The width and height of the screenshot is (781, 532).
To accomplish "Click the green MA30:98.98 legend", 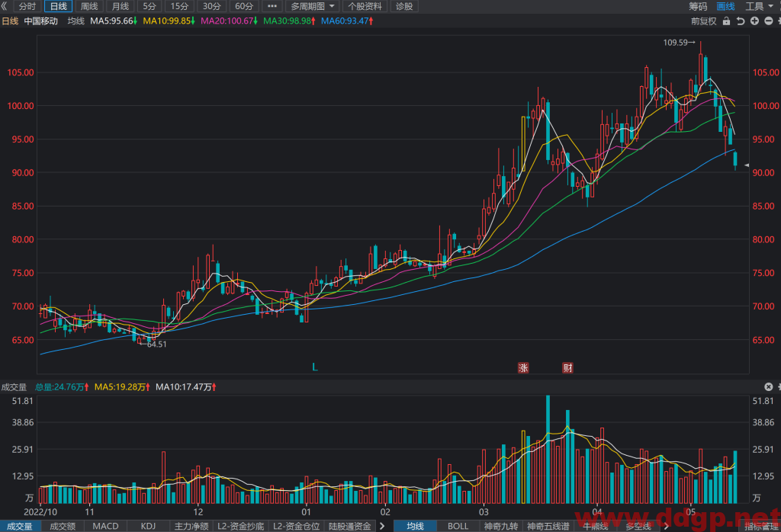I will point(289,21).
